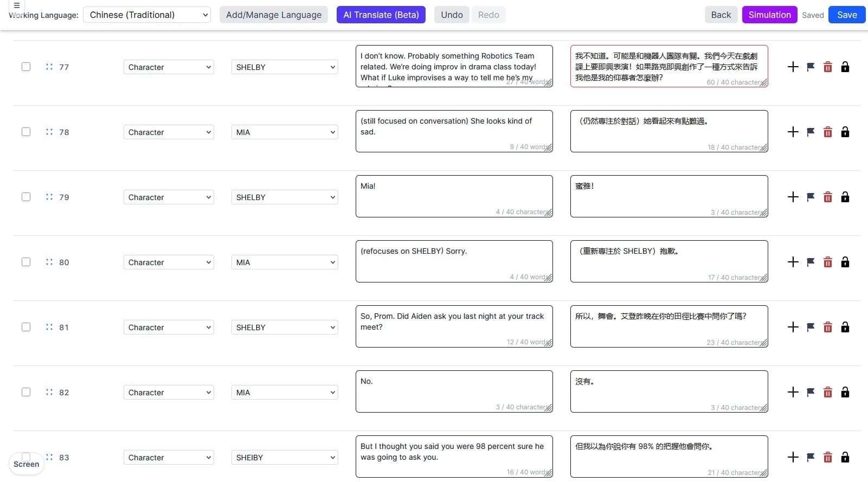Image resolution: width=868 pixels, height=482 pixels.
Task: Click the drag handle of line 81
Action: (49, 327)
